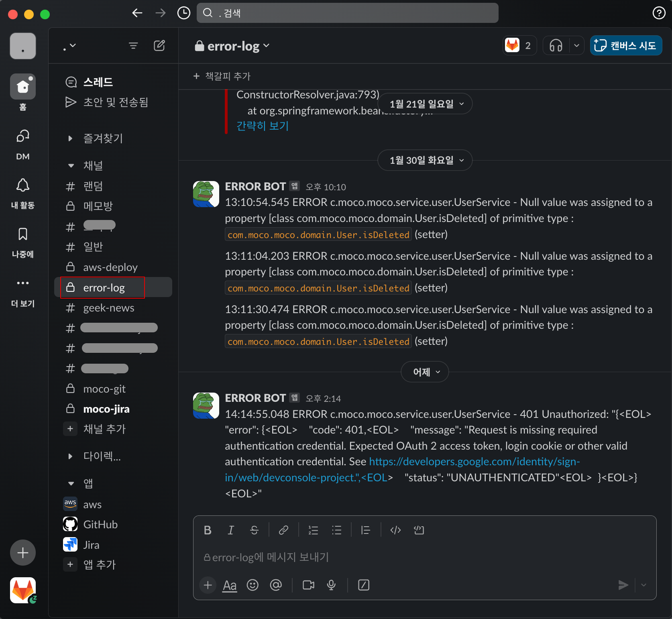Toggle Aa formatting toolbar visibility

coord(230,585)
